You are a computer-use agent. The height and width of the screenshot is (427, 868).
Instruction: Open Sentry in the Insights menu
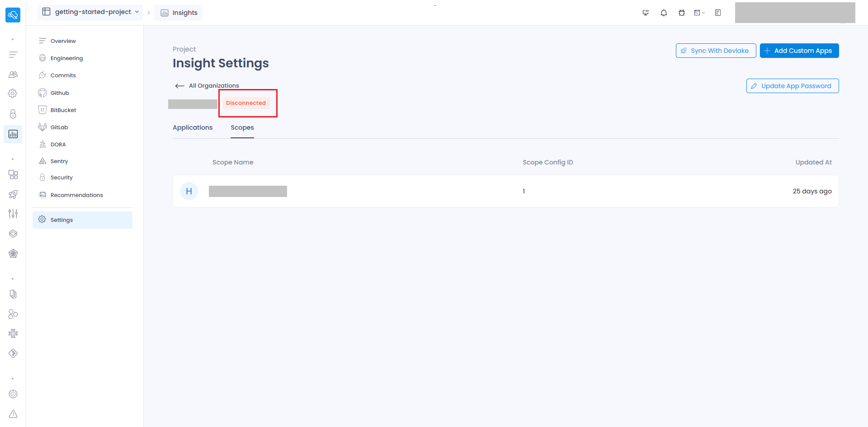coord(59,161)
